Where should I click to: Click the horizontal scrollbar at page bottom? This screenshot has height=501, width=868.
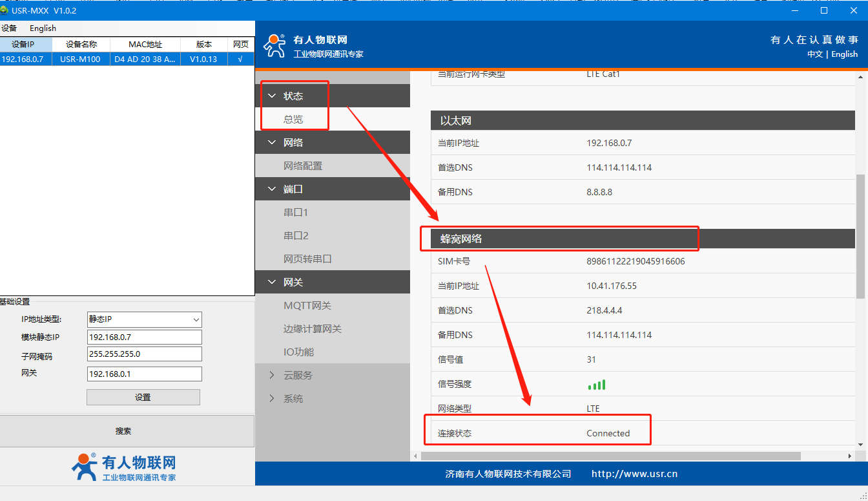click(x=610, y=456)
